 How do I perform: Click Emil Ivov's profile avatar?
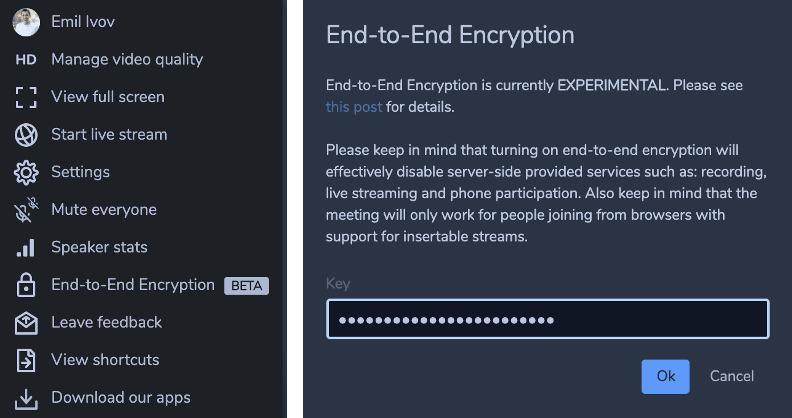click(26, 22)
